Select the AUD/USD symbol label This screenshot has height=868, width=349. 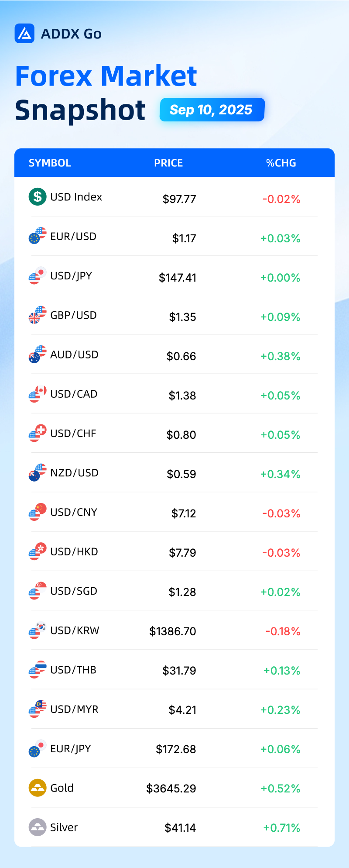[74, 355]
